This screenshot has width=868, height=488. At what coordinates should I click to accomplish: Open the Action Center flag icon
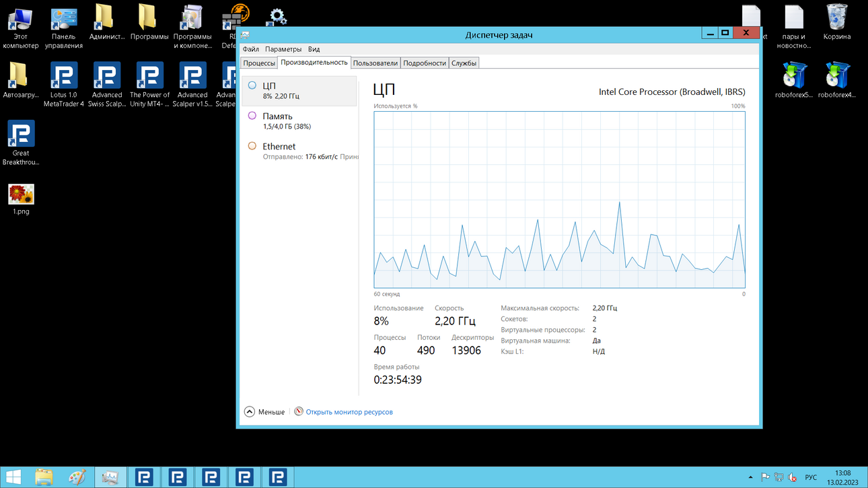(x=765, y=477)
